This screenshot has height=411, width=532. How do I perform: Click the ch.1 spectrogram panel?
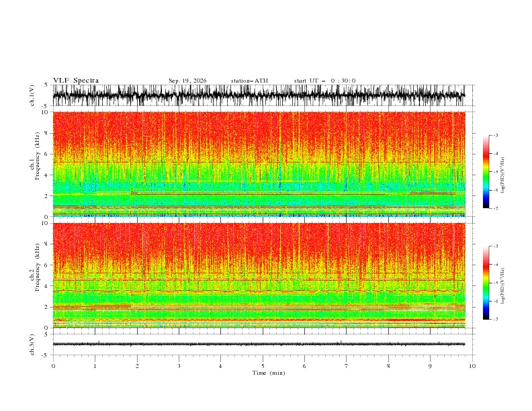click(x=259, y=164)
